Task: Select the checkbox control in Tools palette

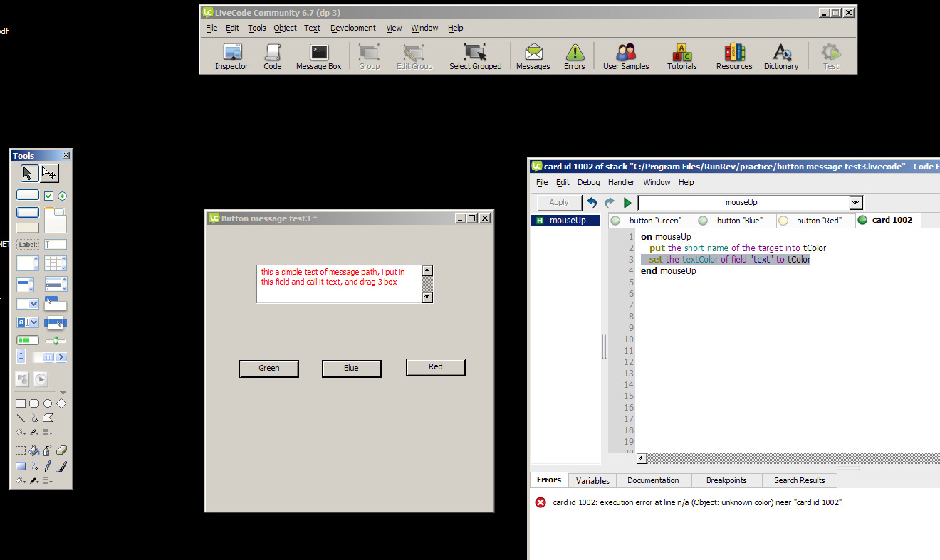Action: [x=48, y=196]
